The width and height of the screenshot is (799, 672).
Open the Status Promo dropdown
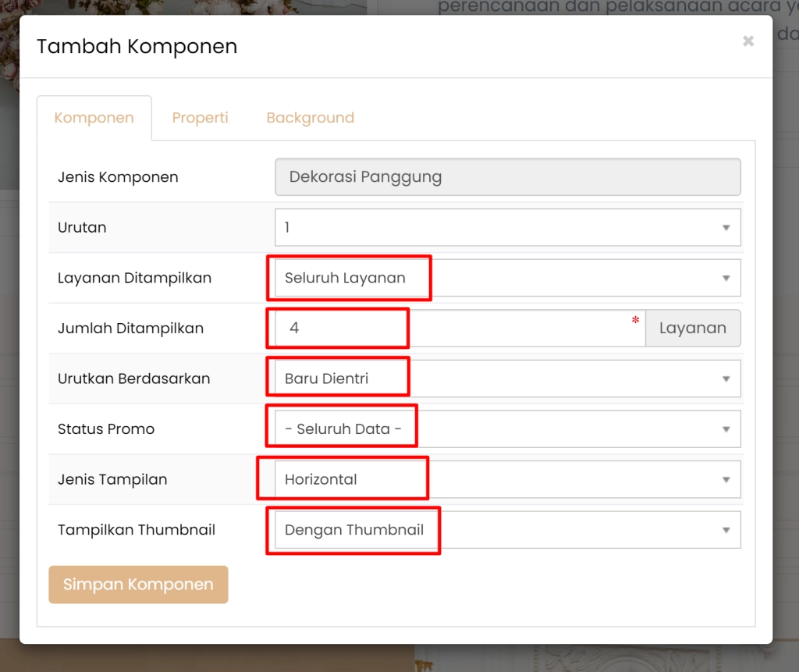click(507, 428)
